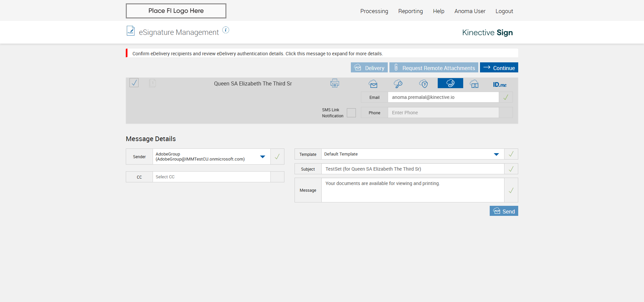Viewport: 644px width, 302px height.
Task: Choose the cloud photo ID verification icon
Action: [474, 84]
